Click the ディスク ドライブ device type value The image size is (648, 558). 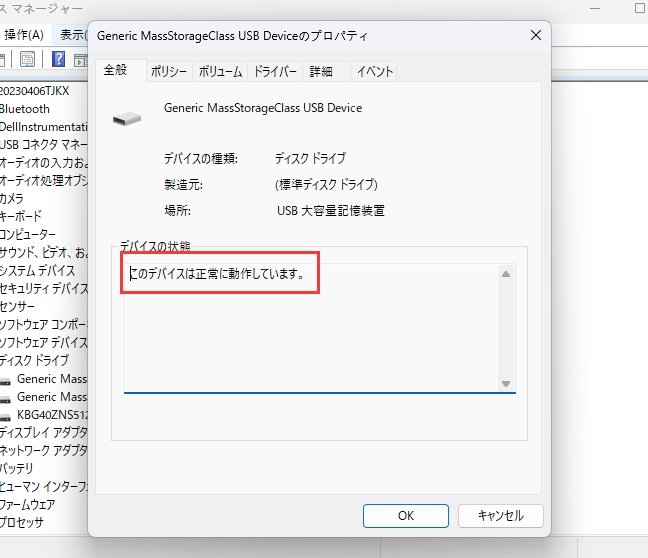tap(310, 158)
